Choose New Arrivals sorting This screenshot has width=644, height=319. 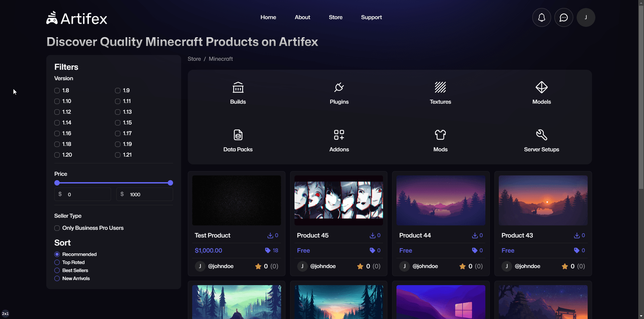coord(56,278)
